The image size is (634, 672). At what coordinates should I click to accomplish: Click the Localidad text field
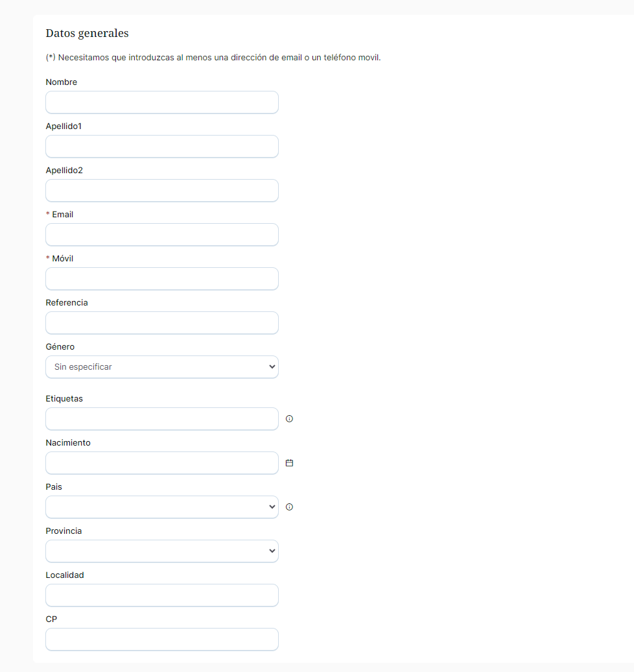point(161,595)
